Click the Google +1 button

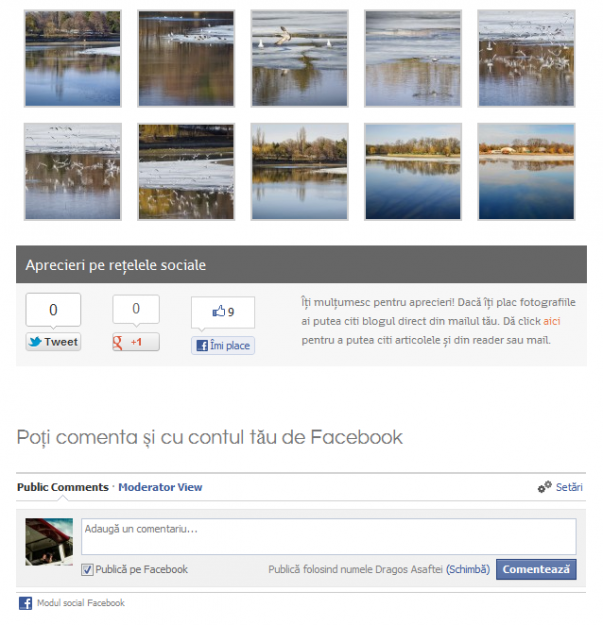(136, 342)
